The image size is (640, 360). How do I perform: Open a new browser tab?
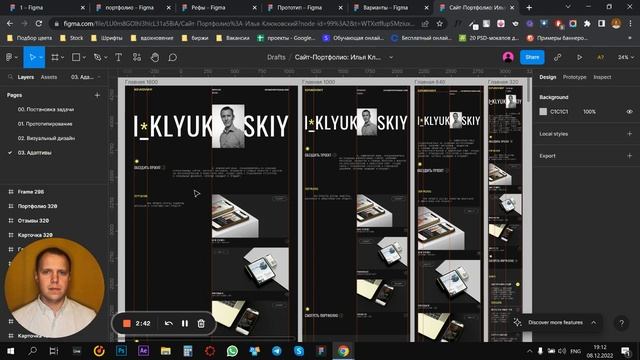pos(529,7)
